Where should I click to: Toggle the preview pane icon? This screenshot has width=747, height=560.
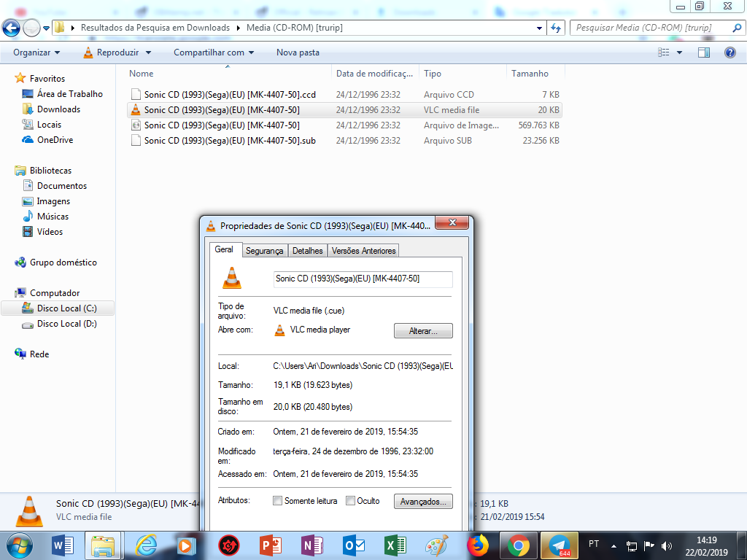click(x=704, y=52)
